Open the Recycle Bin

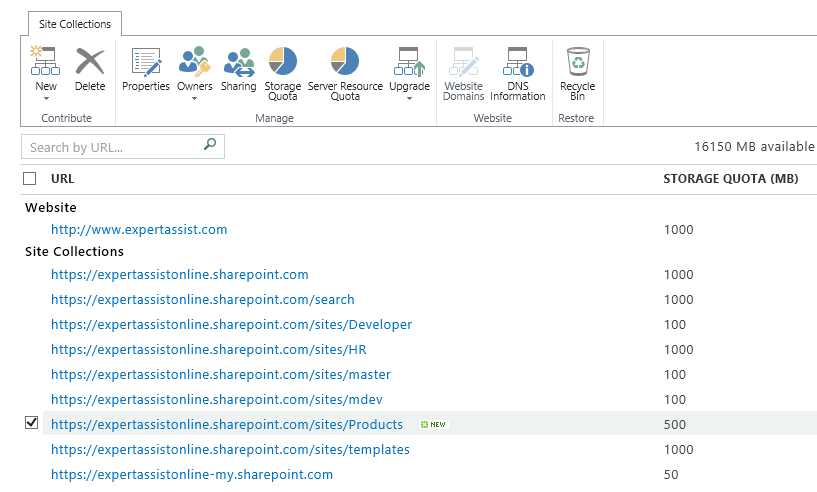[577, 62]
